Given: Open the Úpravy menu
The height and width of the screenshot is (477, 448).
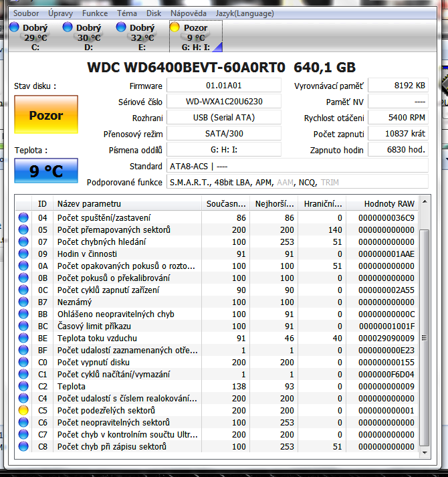Looking at the screenshot, I should pyautogui.click(x=60, y=13).
